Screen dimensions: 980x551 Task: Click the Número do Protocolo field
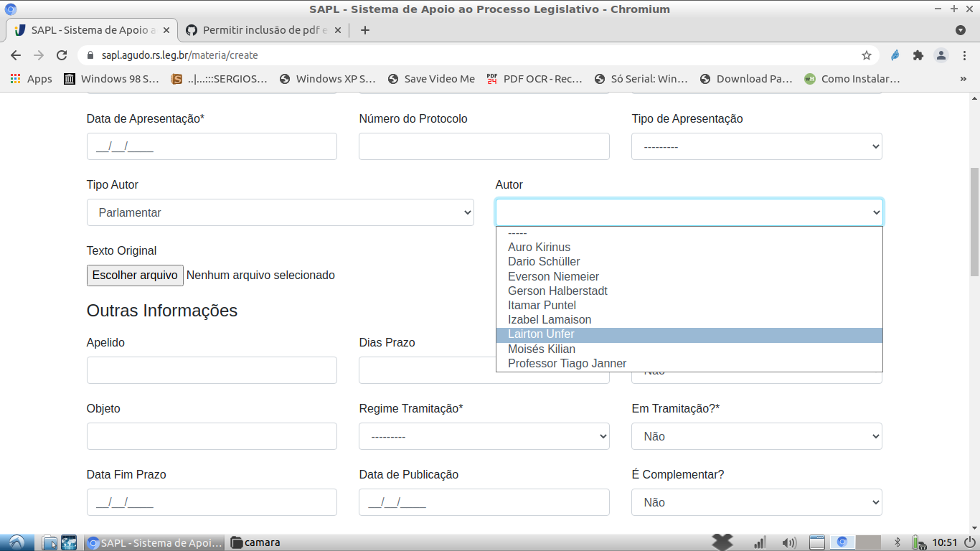tap(484, 146)
